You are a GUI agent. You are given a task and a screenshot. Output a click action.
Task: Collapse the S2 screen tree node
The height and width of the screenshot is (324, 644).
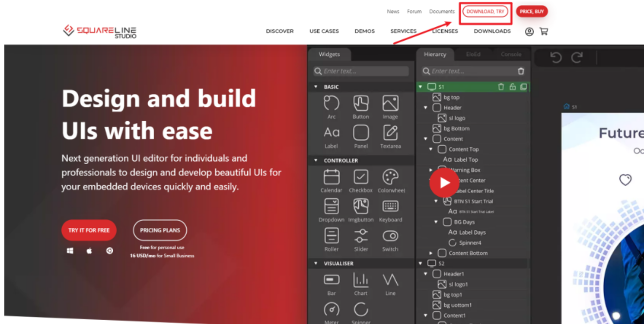coord(420,263)
